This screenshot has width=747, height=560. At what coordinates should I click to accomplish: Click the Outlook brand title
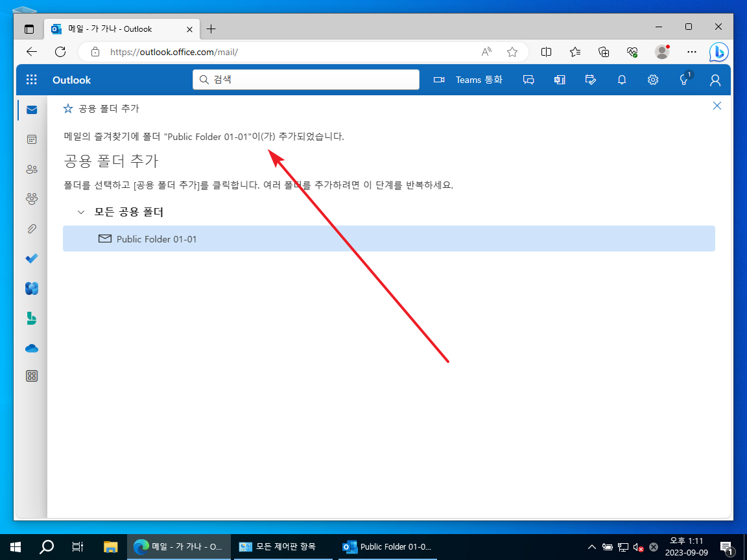tap(71, 80)
